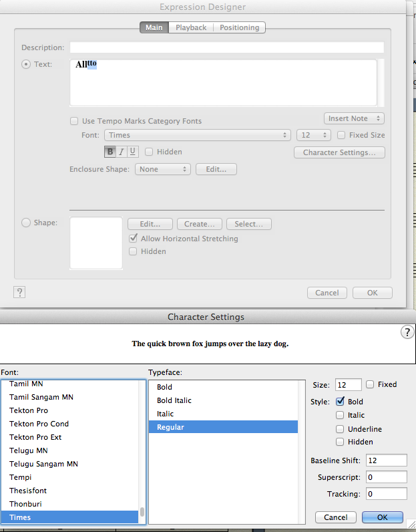Switch to the Playback tab
The width and height of the screenshot is (416, 532).
(191, 27)
